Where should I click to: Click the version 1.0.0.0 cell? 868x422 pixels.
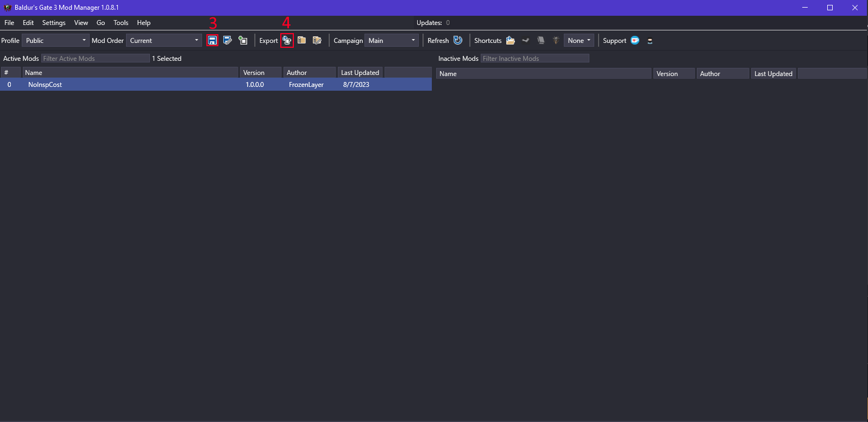point(255,85)
